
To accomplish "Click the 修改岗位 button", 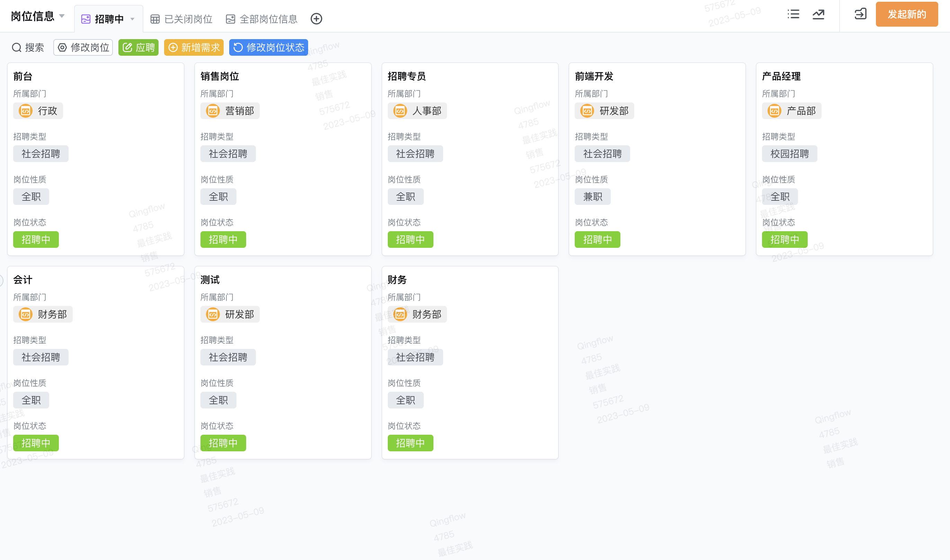I will pyautogui.click(x=83, y=47).
